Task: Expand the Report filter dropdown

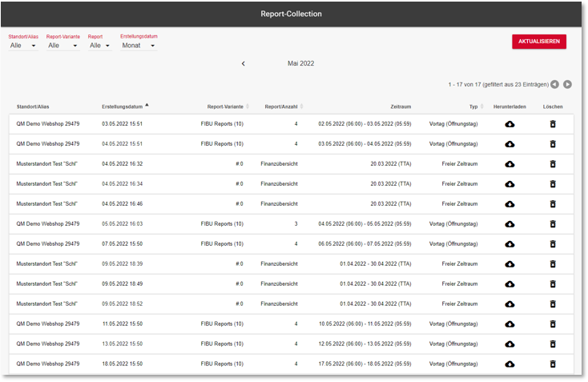Action: point(100,46)
